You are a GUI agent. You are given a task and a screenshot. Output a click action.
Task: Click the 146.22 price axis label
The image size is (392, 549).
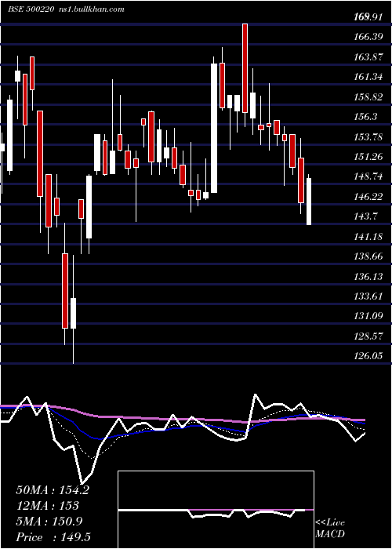[x=368, y=197]
